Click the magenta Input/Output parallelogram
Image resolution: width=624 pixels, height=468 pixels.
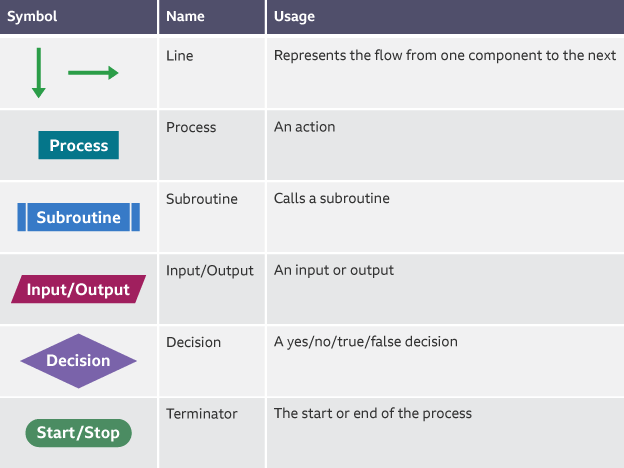[79, 290]
